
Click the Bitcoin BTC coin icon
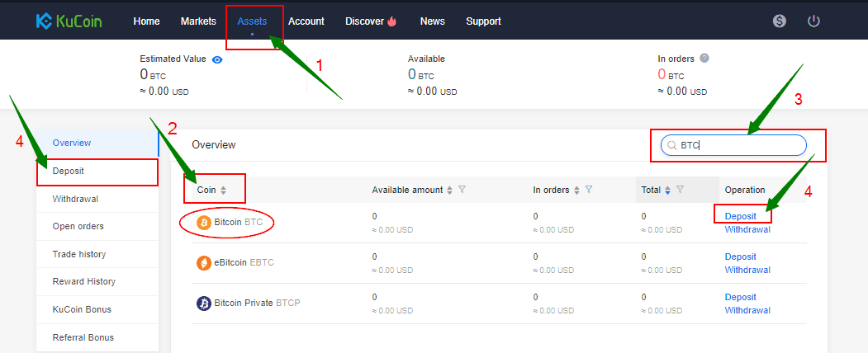click(204, 223)
